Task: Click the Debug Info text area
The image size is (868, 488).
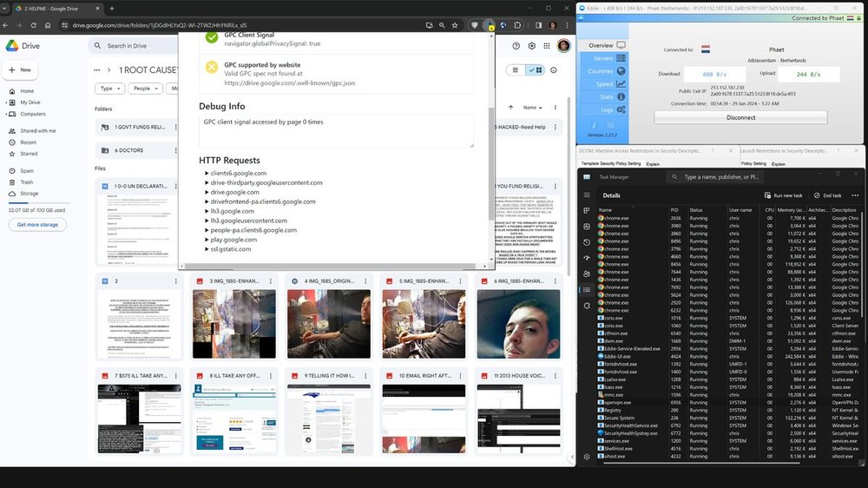Action: pos(336,131)
